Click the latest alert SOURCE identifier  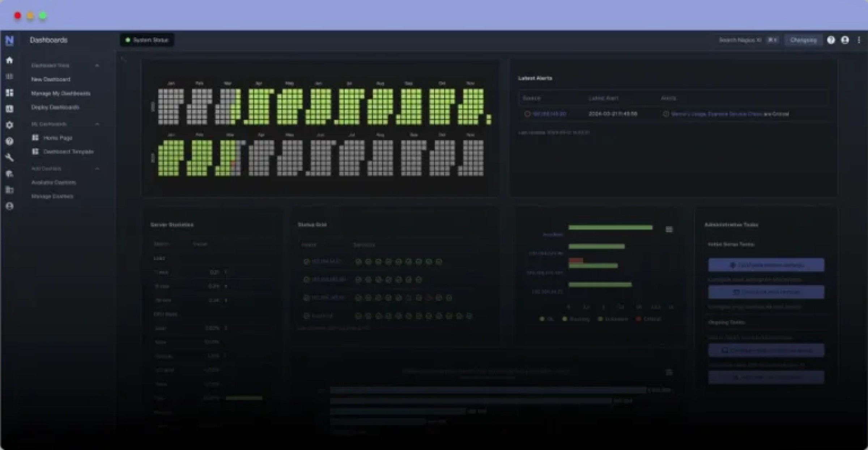tap(547, 114)
